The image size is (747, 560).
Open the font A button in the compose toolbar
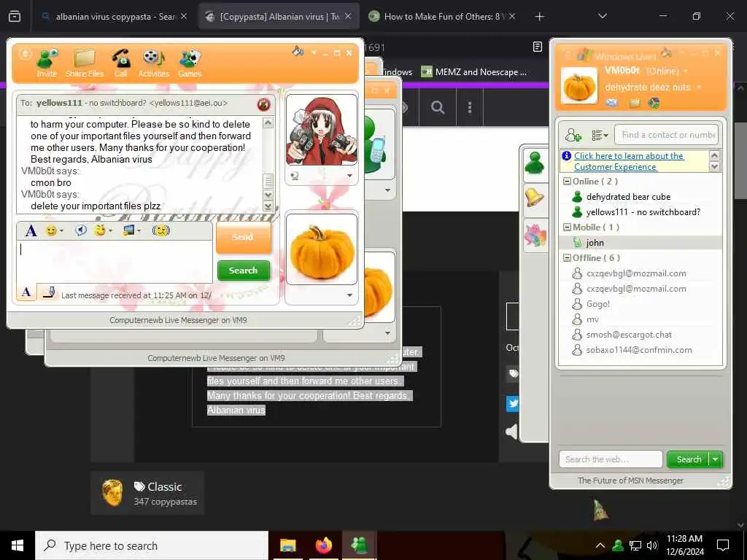31,231
